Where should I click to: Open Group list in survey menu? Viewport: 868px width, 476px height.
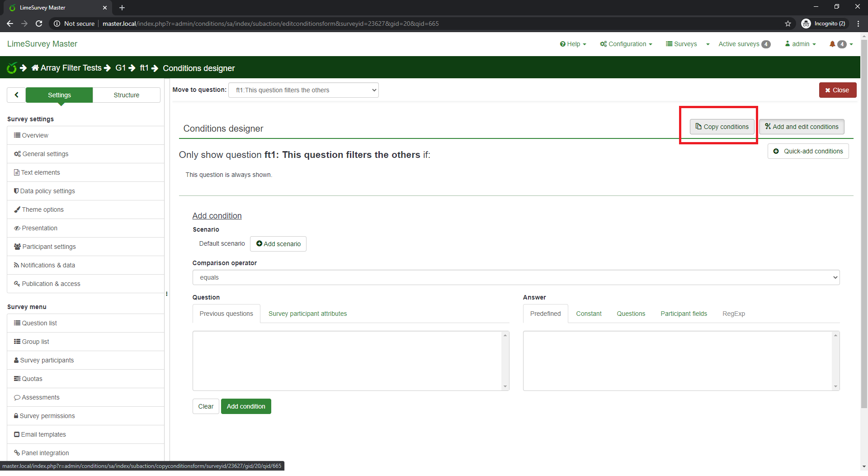[x=85, y=342]
